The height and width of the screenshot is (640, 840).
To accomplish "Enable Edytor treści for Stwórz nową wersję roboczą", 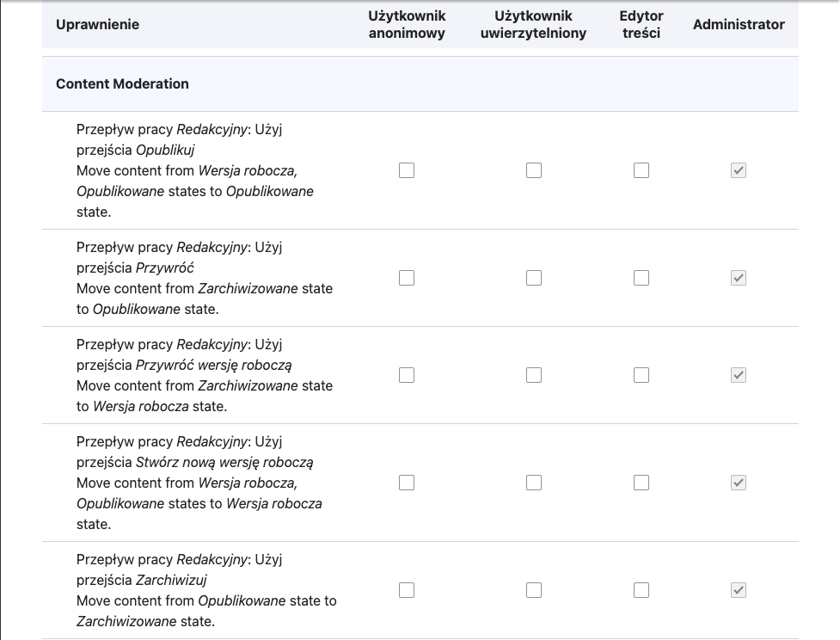I will coord(641,483).
